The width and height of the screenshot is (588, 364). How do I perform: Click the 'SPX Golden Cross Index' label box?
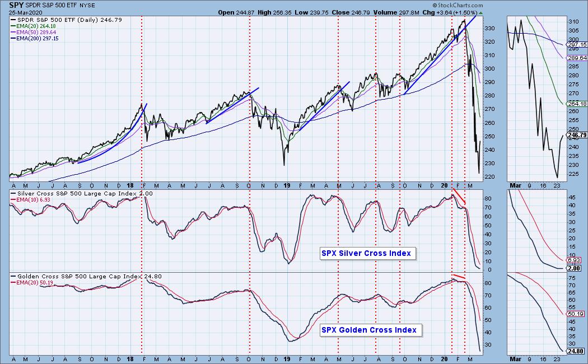pyautogui.click(x=371, y=330)
